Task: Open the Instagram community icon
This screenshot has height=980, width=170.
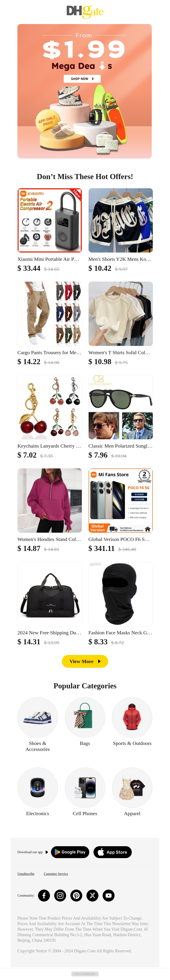Action: (60, 895)
